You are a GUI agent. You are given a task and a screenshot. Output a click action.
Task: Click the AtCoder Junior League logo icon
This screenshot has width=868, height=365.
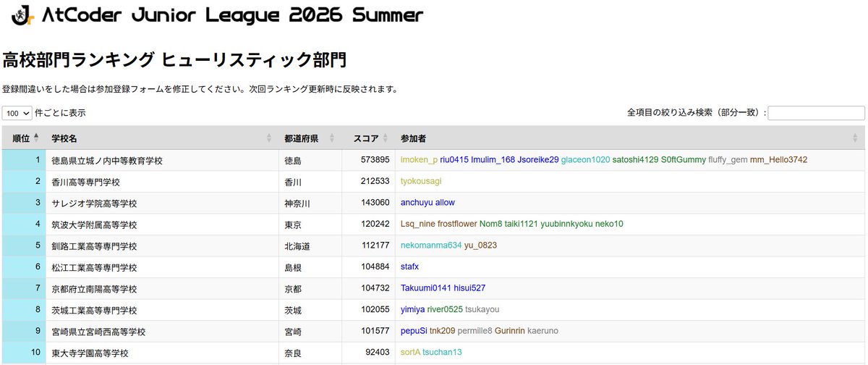click(22, 15)
